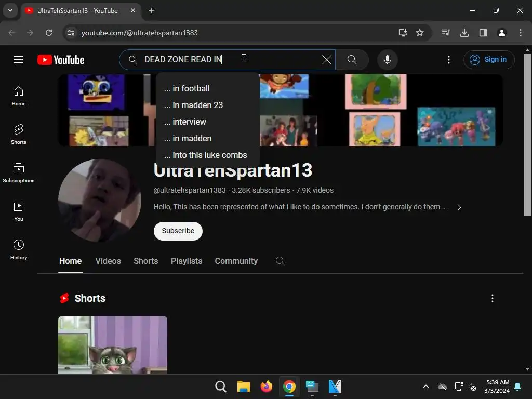The height and width of the screenshot is (399, 532).
Task: Open Chrome three-dot menu
Action: coord(521,33)
